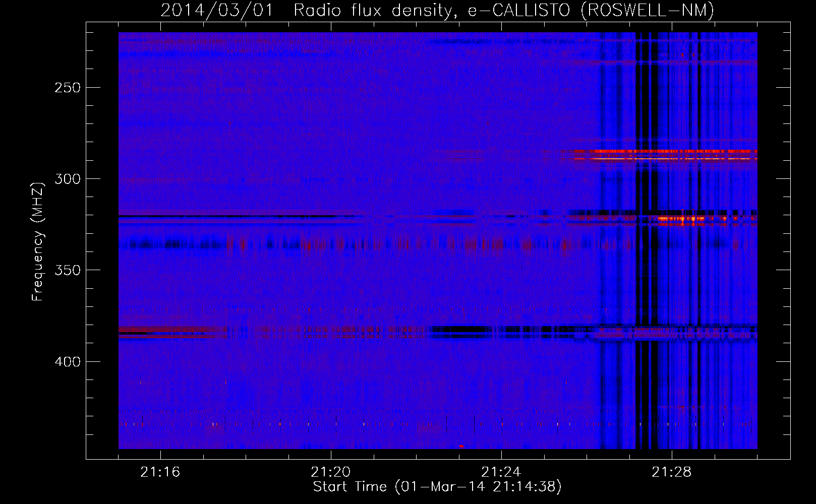The width and height of the screenshot is (816, 504).
Task: Click the 400 frequency tick label
Action: point(68,362)
